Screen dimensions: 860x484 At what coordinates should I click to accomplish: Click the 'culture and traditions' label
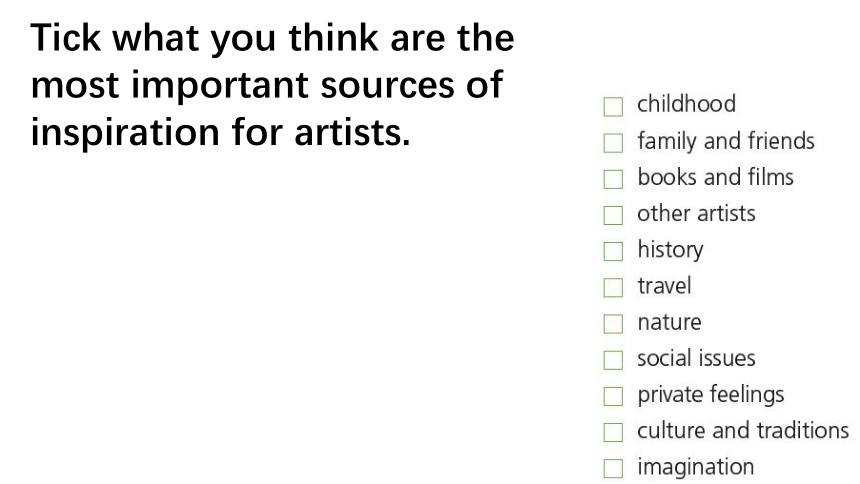coord(743,431)
